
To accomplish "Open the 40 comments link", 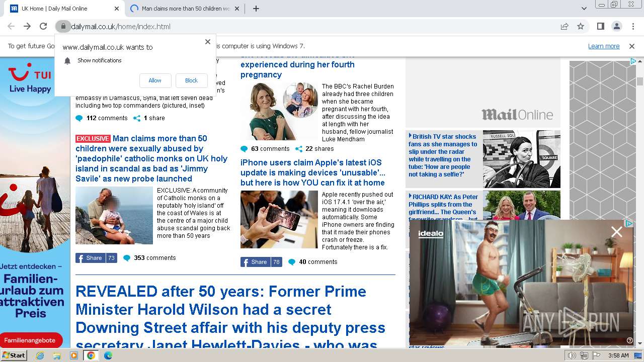I will tap(313, 262).
